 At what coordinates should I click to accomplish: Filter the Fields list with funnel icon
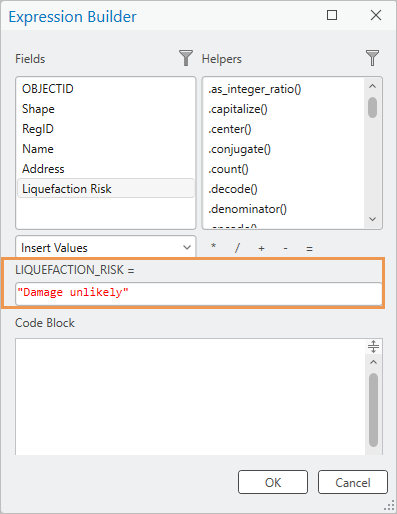coord(186,58)
